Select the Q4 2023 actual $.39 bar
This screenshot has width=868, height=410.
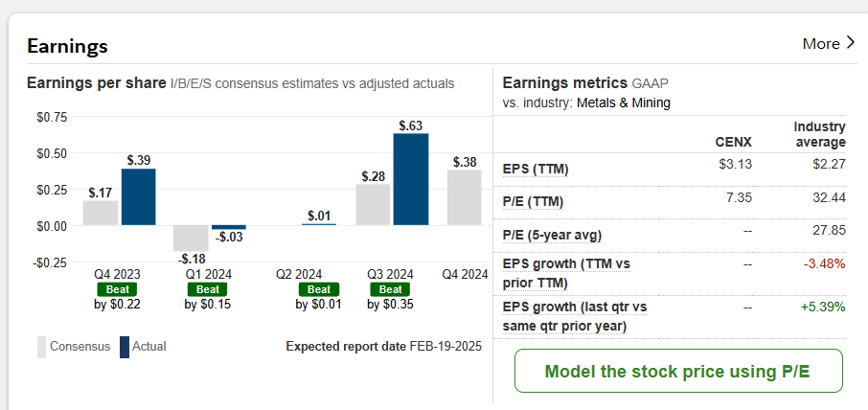click(x=138, y=196)
